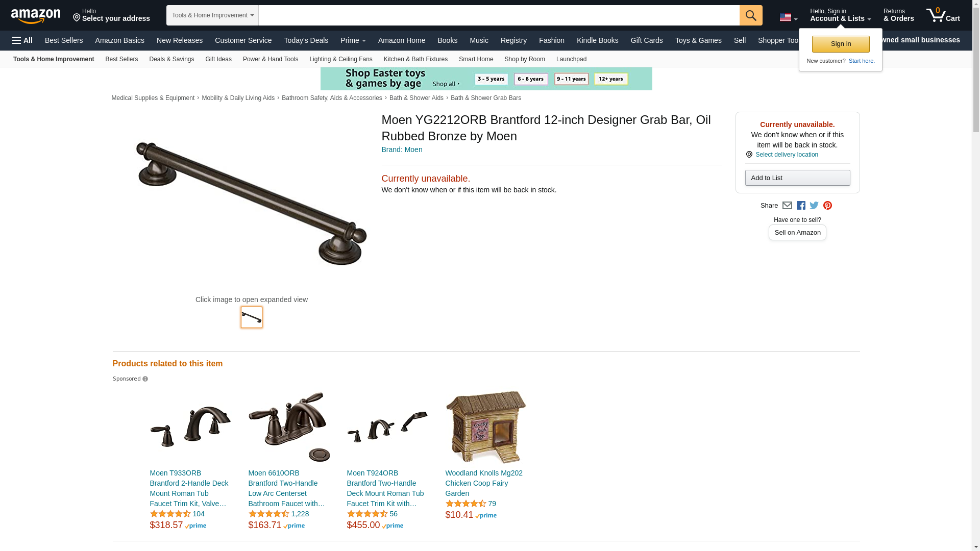
Task: Share on Pinterest icon
Action: coord(827,206)
